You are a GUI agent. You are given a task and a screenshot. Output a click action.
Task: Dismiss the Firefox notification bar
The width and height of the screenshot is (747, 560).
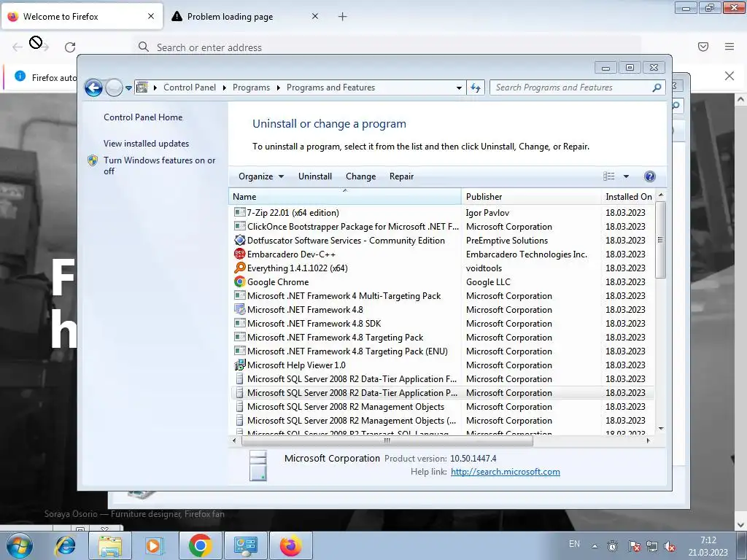[x=729, y=76]
